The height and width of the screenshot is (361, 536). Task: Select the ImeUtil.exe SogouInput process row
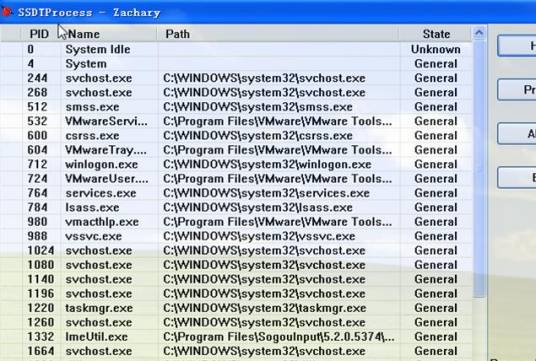point(236,336)
